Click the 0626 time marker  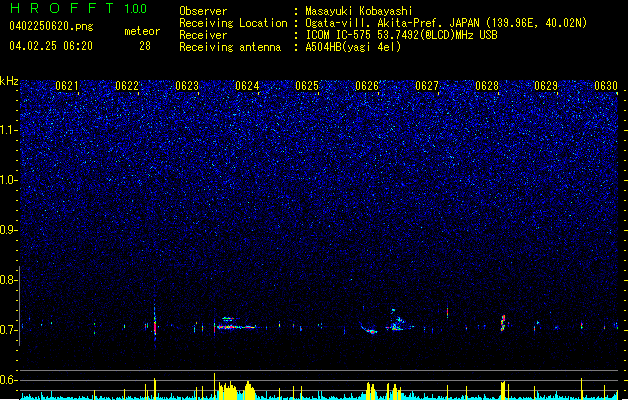pyautogui.click(x=367, y=86)
